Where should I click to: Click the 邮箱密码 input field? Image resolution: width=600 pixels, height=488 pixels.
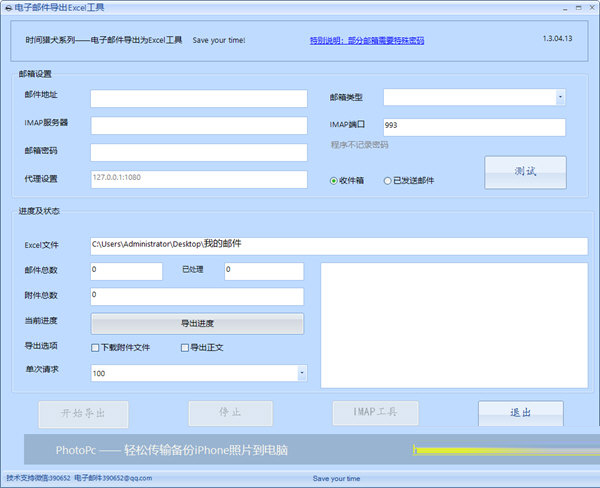(x=198, y=152)
